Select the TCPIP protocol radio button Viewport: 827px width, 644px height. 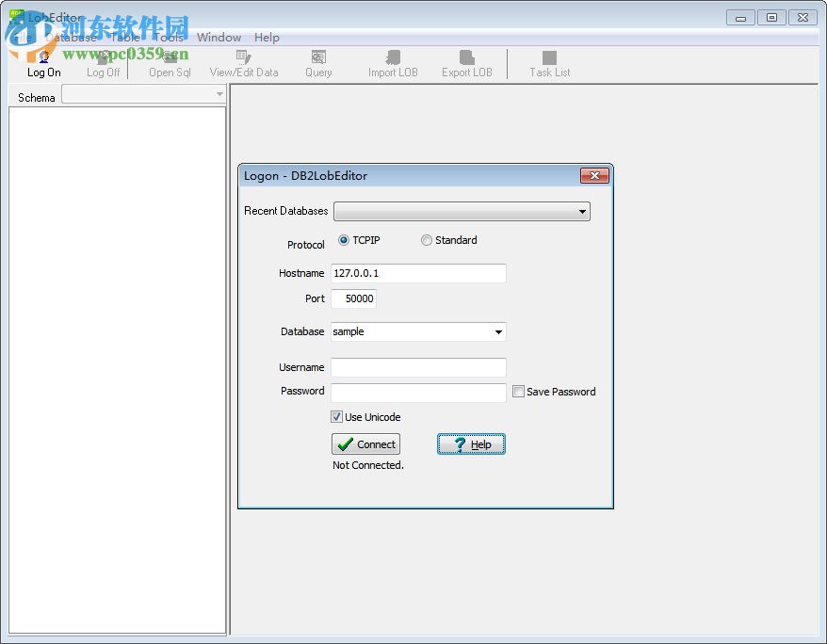pos(344,240)
